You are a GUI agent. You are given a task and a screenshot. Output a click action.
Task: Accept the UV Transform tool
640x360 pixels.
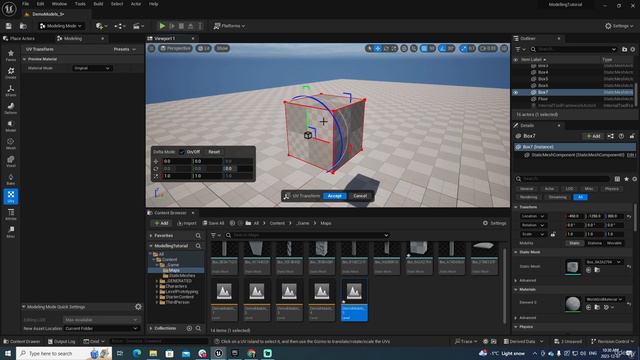coord(335,196)
